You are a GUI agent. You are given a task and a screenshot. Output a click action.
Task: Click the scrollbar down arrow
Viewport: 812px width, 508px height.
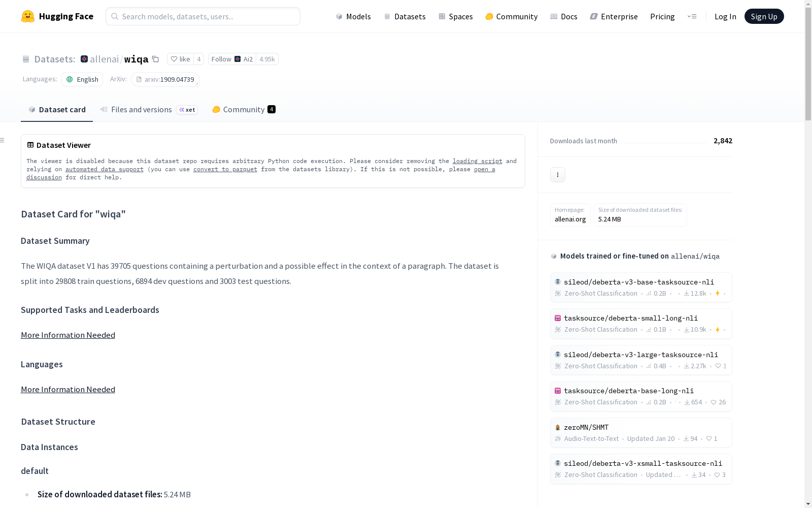point(808,504)
